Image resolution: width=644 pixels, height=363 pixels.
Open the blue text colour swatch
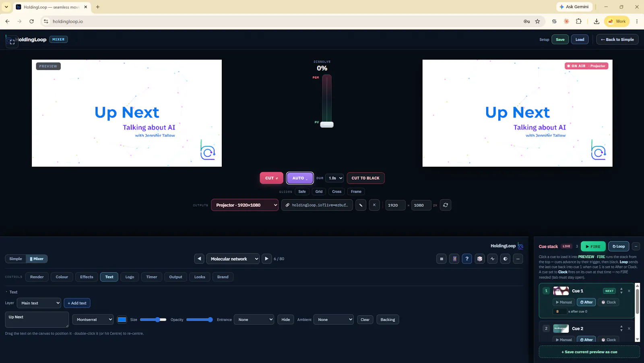[x=122, y=319]
